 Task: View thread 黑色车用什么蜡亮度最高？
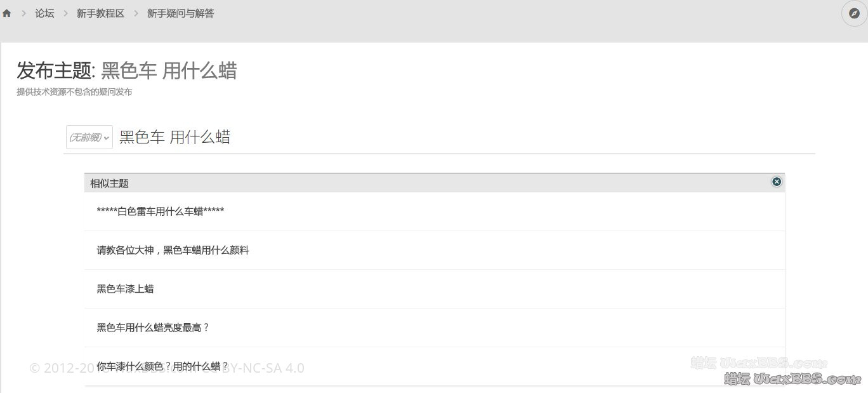coord(153,328)
